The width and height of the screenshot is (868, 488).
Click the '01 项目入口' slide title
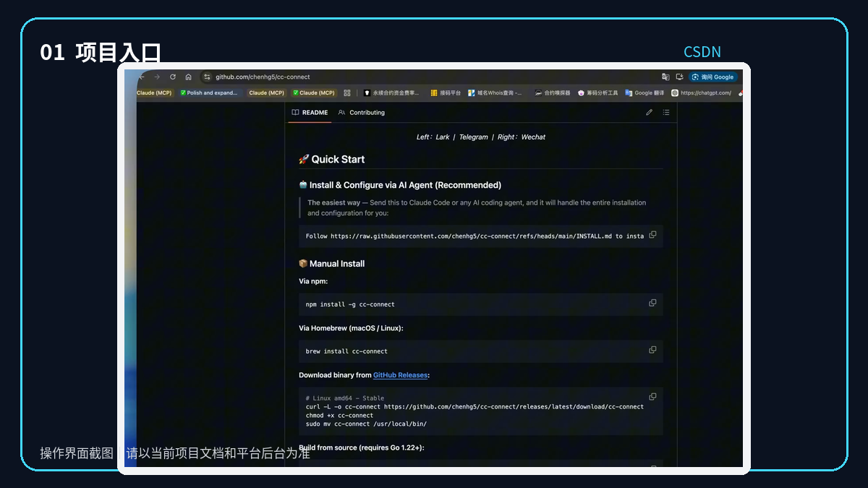tap(101, 52)
